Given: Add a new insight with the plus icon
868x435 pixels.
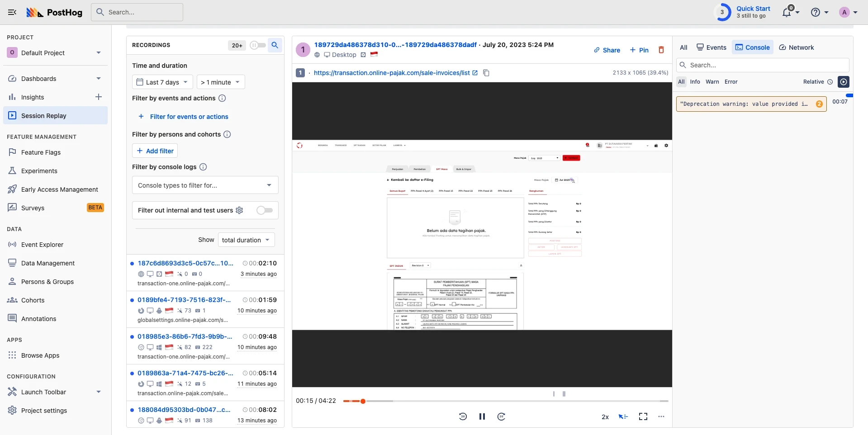Looking at the screenshot, I should (99, 97).
